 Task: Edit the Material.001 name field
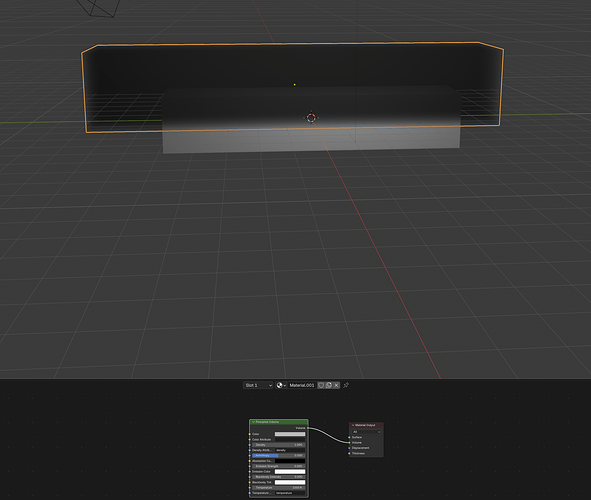pyautogui.click(x=302, y=385)
